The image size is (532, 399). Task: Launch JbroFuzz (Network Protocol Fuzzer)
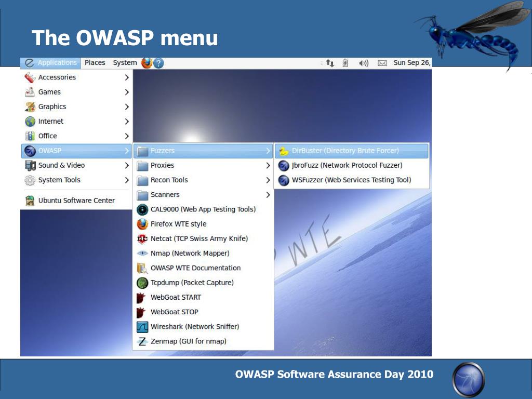pyautogui.click(x=352, y=165)
